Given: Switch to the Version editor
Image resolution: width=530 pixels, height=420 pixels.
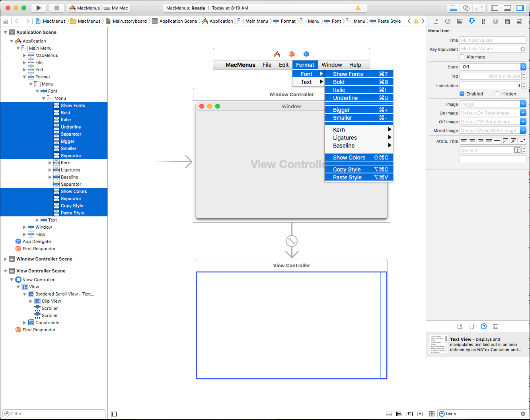Looking at the screenshot, I should 479,8.
